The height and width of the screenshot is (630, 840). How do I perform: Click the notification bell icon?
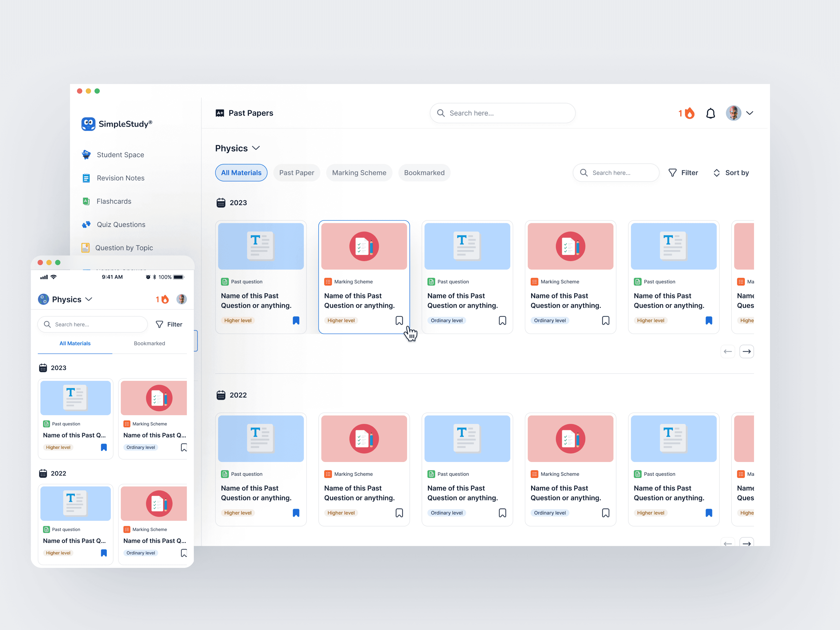[710, 113]
